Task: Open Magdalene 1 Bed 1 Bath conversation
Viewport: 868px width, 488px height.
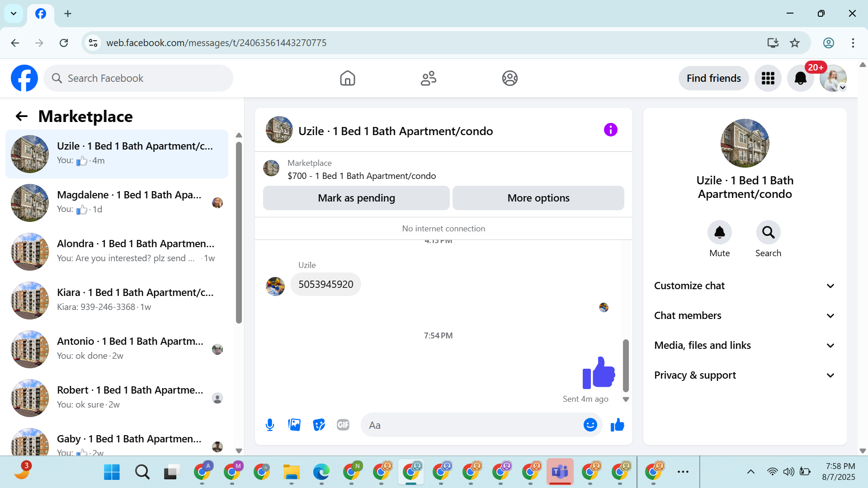Action: click(117, 202)
